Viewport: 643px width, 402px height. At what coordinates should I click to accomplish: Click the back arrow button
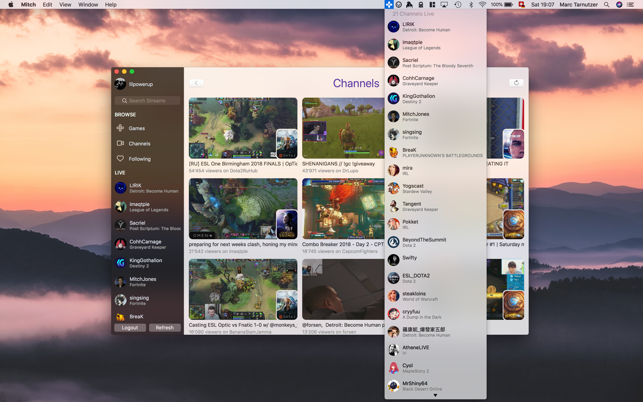pyautogui.click(x=196, y=83)
